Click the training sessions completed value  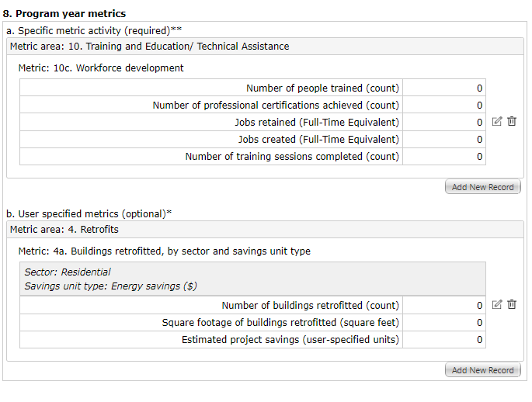(444, 157)
